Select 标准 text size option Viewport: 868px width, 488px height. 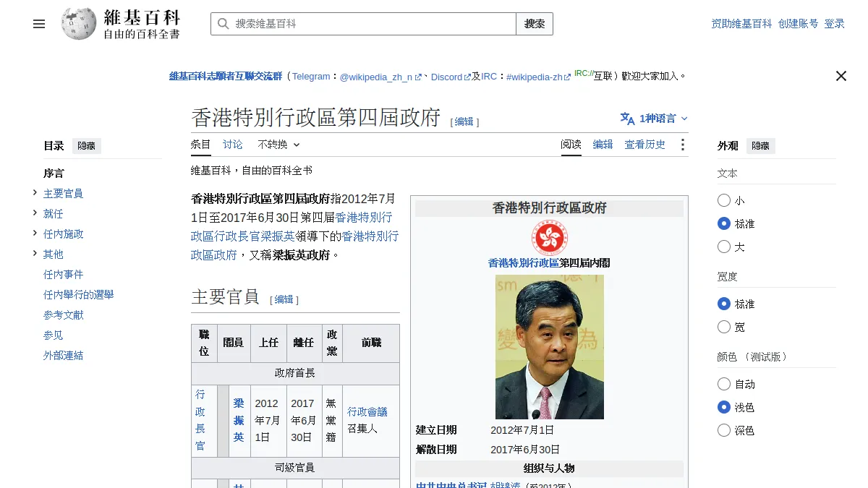click(724, 223)
